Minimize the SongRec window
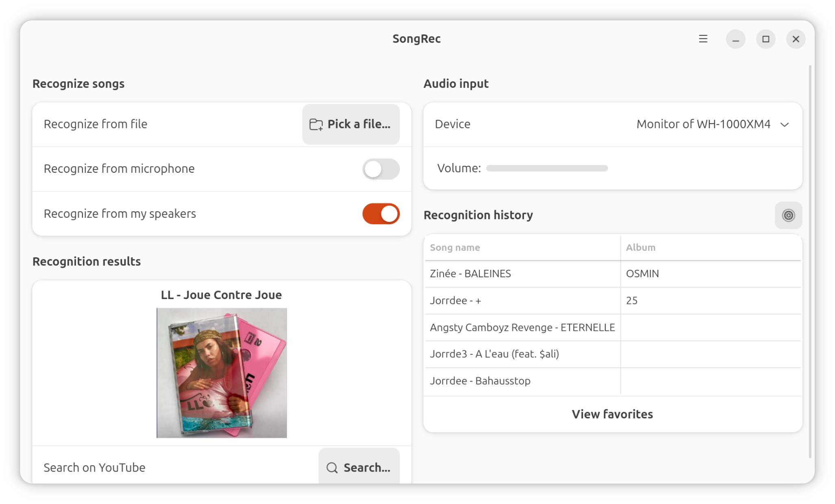This screenshot has width=835, height=504. [735, 39]
